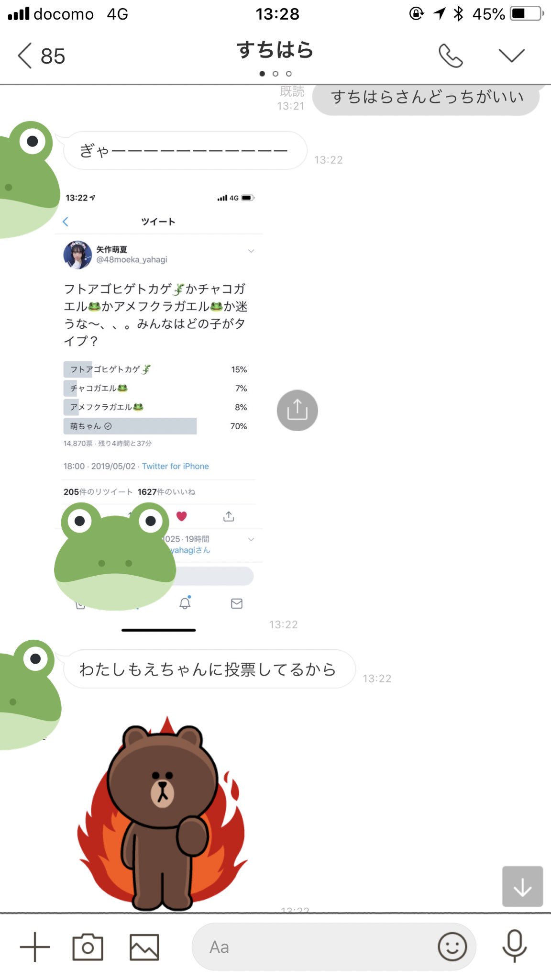Screen dimensions: 551x980
Task: Open the plus attachment menu
Action: 35,947
